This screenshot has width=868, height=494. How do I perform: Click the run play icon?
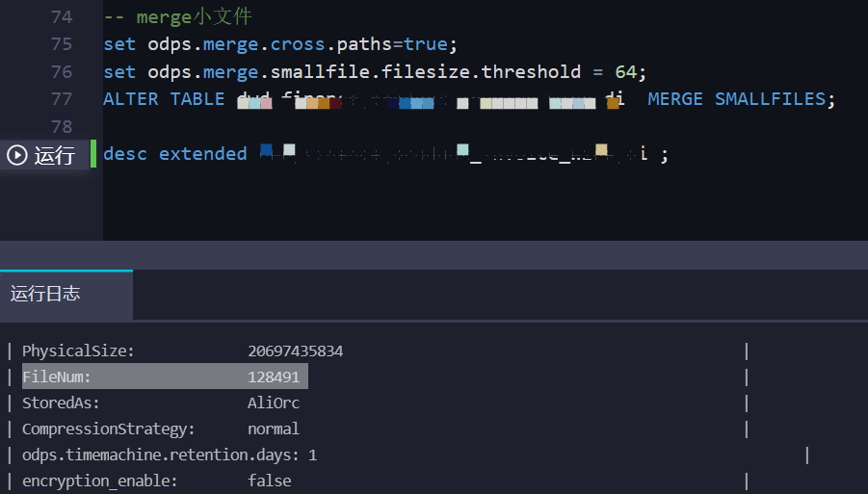17,155
